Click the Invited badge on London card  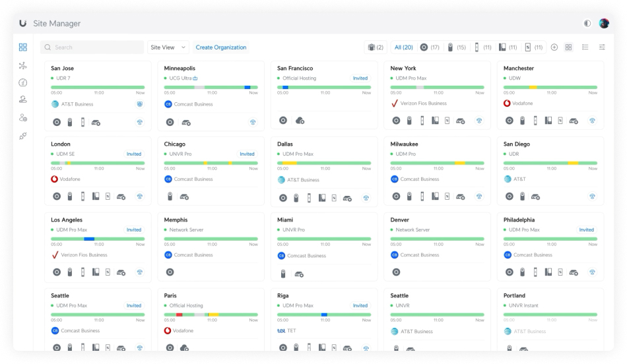[x=134, y=154]
